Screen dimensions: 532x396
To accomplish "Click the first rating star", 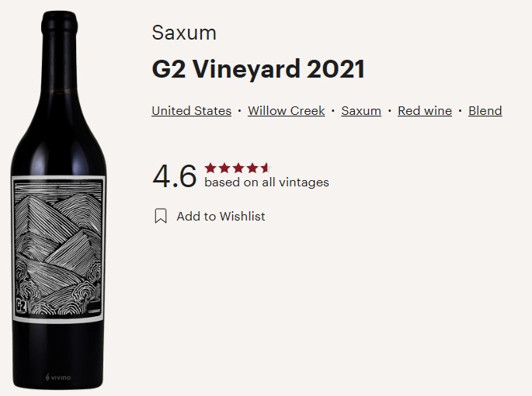I will click(x=210, y=168).
